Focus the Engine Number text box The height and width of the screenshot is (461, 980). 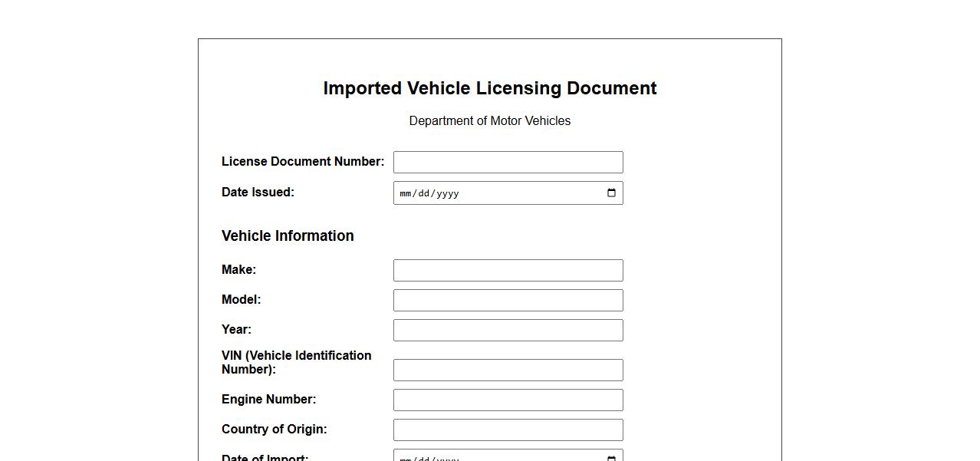pyautogui.click(x=508, y=400)
